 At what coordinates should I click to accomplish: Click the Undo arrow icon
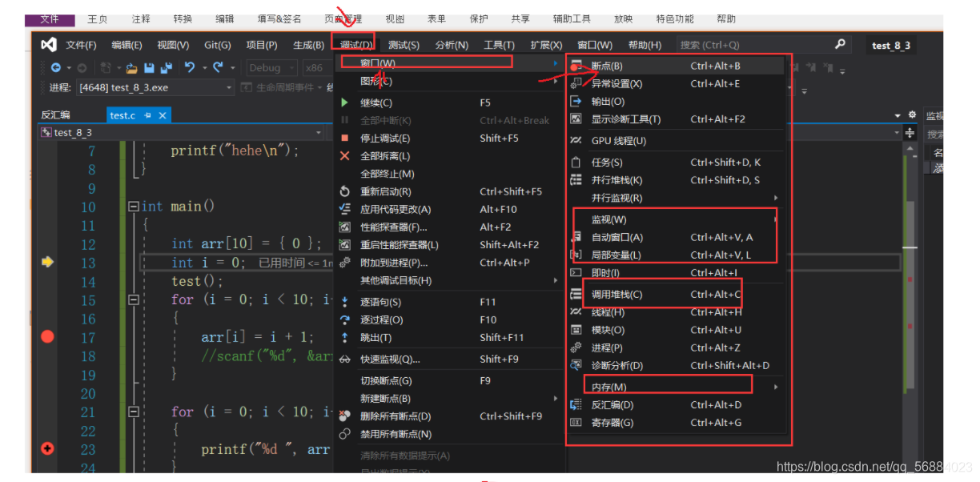(190, 67)
